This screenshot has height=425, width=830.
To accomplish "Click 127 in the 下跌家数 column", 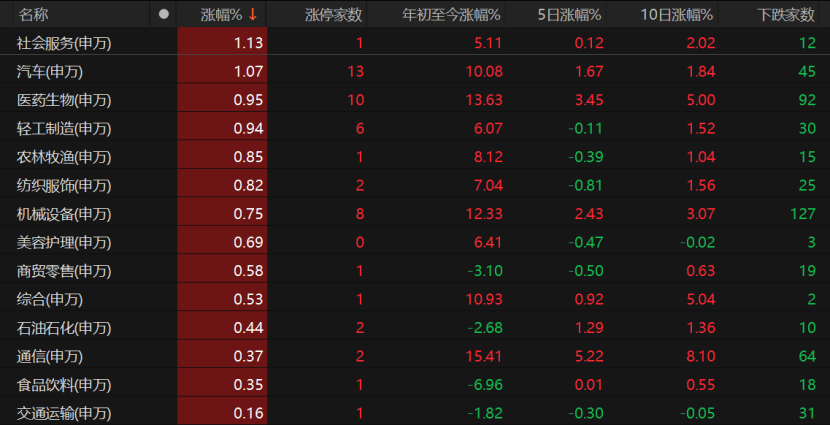I will click(803, 214).
